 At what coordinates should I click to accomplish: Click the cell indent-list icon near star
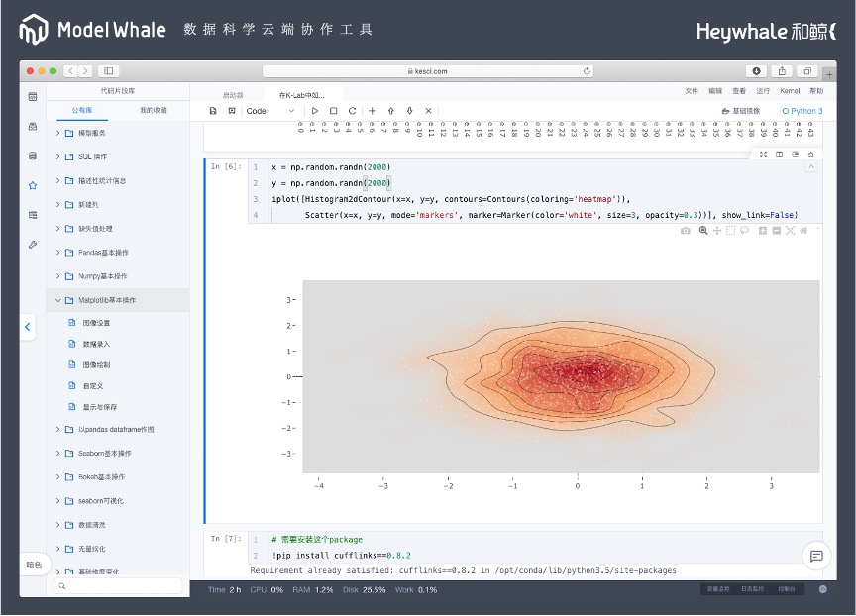click(x=795, y=154)
